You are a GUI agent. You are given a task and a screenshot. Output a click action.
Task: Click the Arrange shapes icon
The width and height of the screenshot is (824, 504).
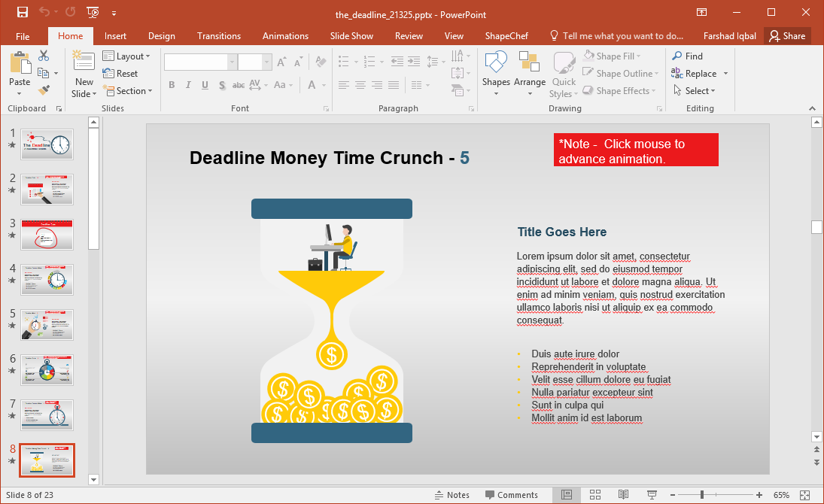click(x=530, y=72)
